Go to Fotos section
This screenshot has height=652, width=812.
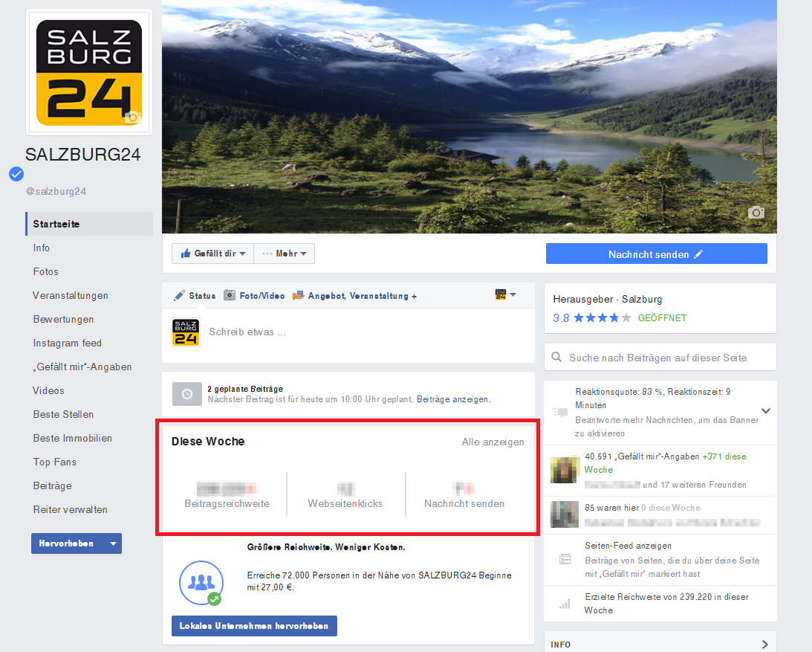[x=45, y=271]
